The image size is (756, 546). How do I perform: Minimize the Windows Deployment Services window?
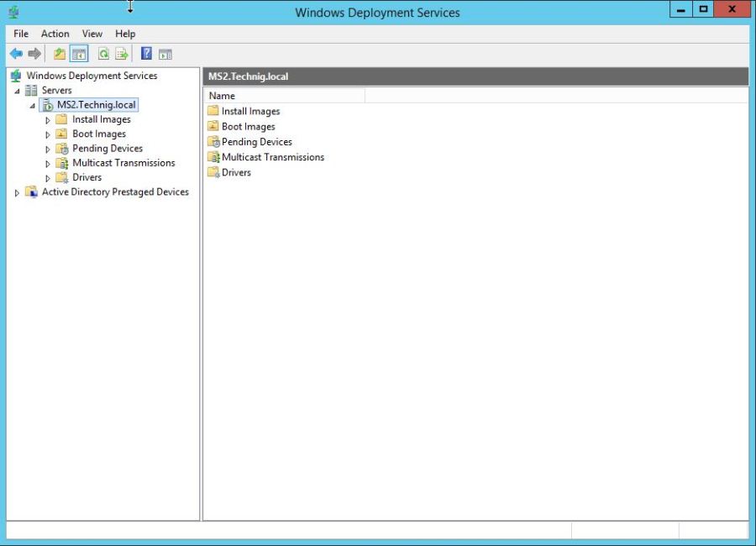680,9
